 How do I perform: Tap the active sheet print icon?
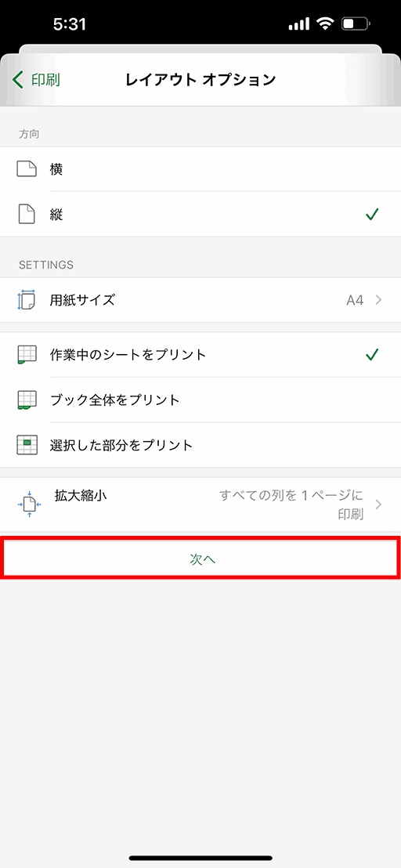point(27,354)
